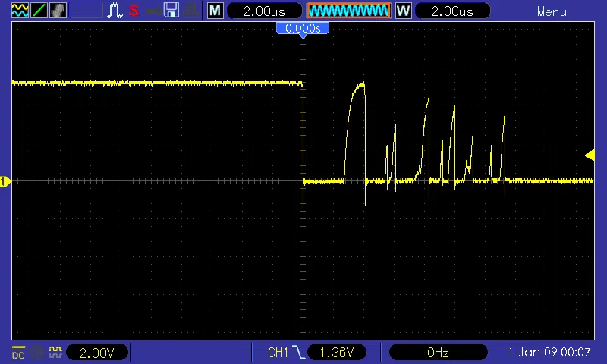Open the Menu button
Screen dimensions: 607x364
click(x=552, y=11)
